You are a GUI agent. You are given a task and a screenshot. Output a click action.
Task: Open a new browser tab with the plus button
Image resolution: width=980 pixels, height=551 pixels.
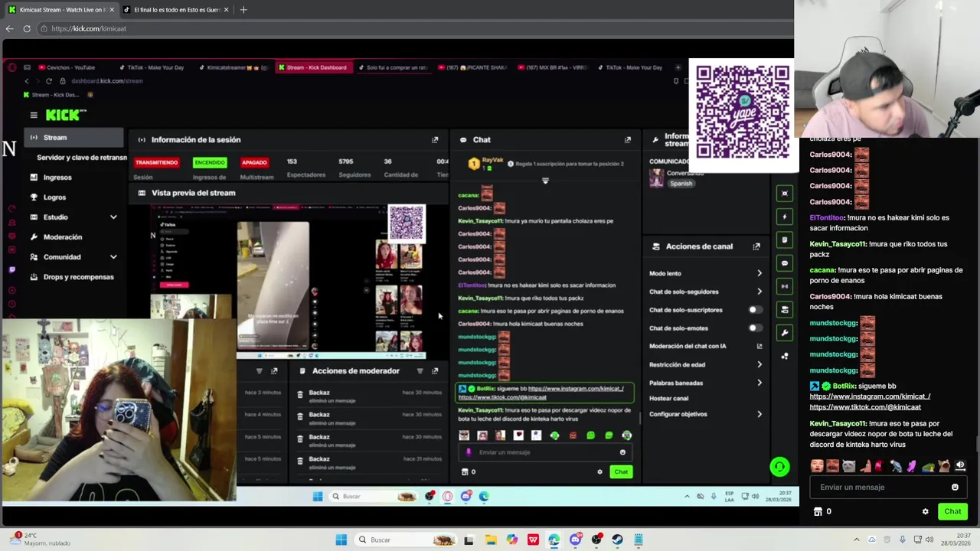243,9
